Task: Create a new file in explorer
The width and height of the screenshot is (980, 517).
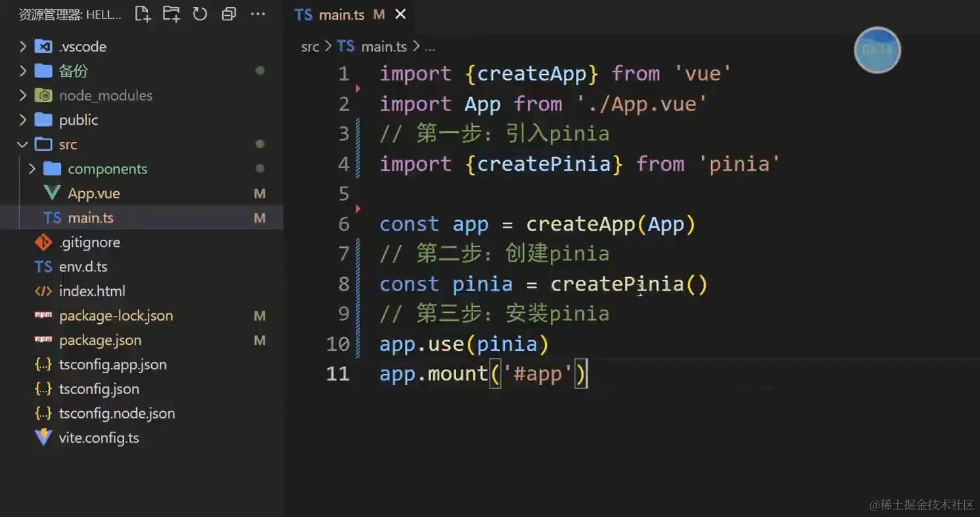Action: click(x=143, y=14)
